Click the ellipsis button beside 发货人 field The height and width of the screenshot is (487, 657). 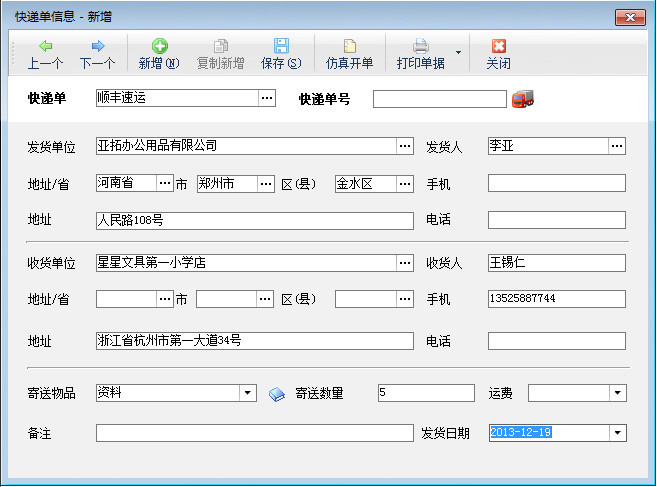(x=617, y=146)
